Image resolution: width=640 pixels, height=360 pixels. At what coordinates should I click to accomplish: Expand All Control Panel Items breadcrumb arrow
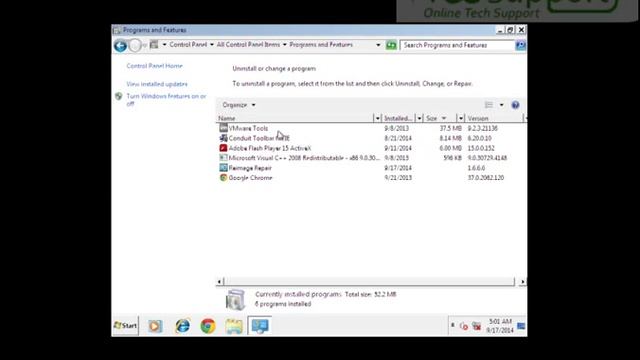[x=284, y=44]
